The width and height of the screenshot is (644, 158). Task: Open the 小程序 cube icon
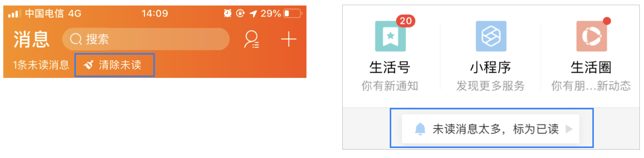click(491, 36)
